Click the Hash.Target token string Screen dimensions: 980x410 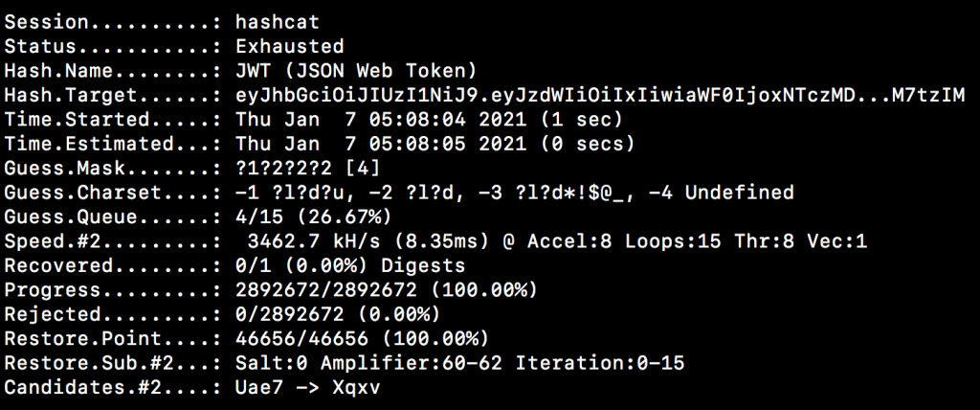600,96
